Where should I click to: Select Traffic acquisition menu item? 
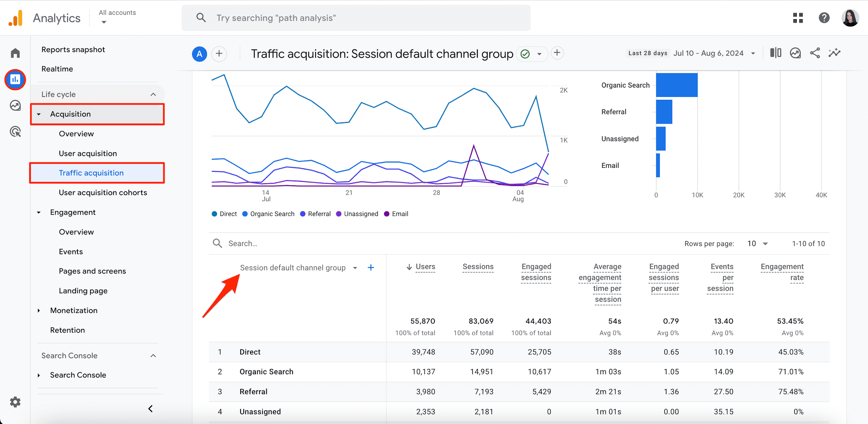(91, 172)
